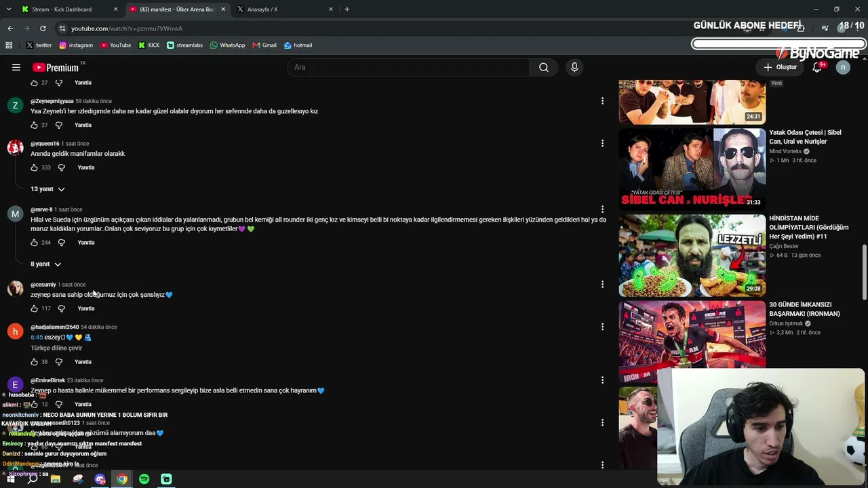
Task: Like @hadjaliameni2640's comment with 38 likes
Action: click(x=34, y=362)
